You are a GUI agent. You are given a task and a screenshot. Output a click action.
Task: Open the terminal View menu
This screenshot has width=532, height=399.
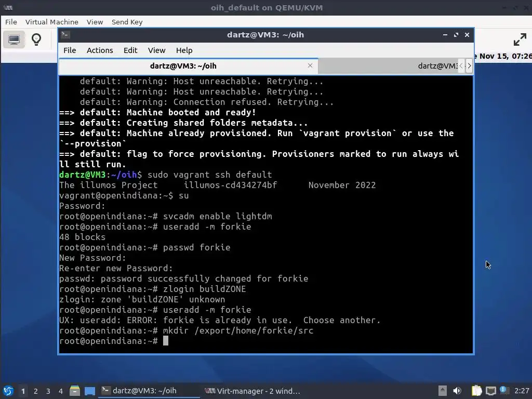(x=156, y=50)
